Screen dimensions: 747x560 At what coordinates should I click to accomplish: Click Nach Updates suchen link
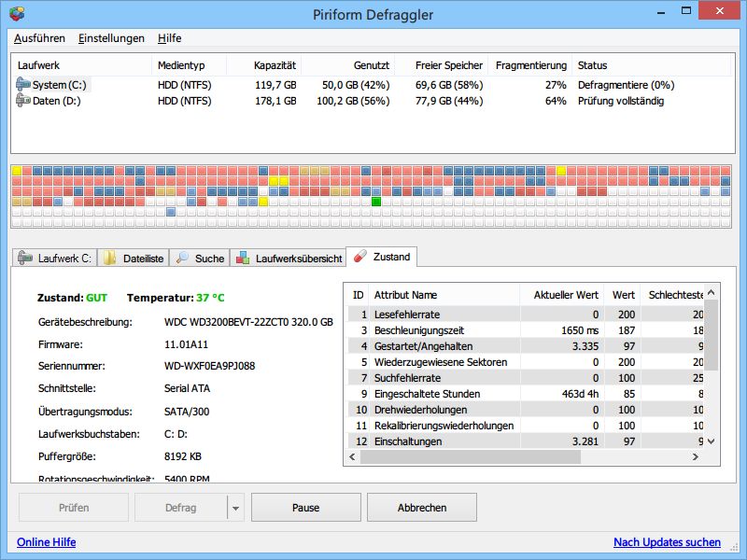pos(667,542)
